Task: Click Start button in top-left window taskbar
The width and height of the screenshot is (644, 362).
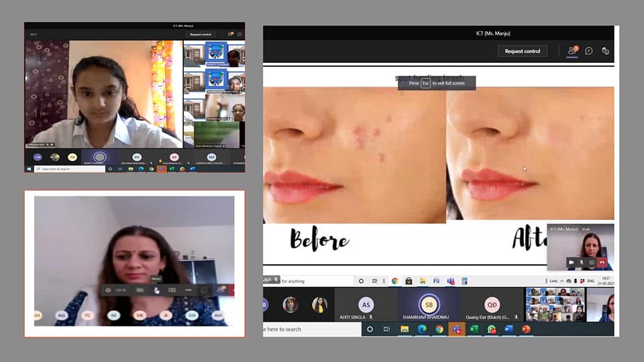Action: 29,169
